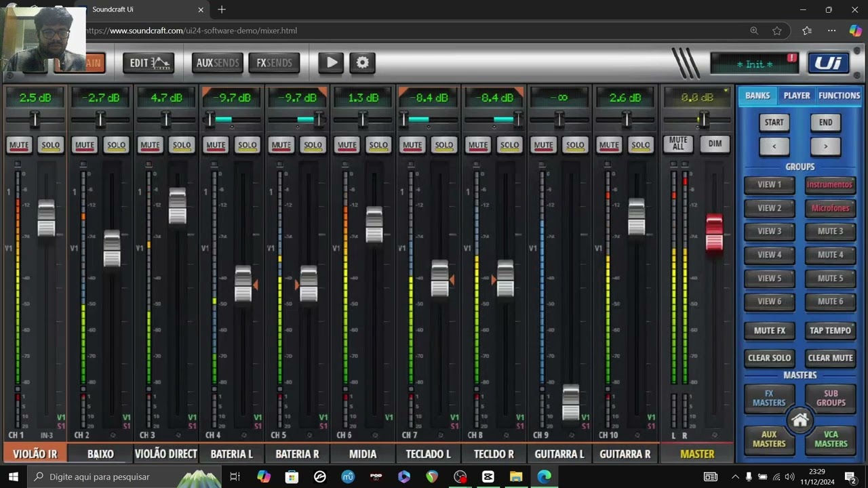Mute the TECLADO L channel
Viewport: 868px width, 488px height.
412,145
